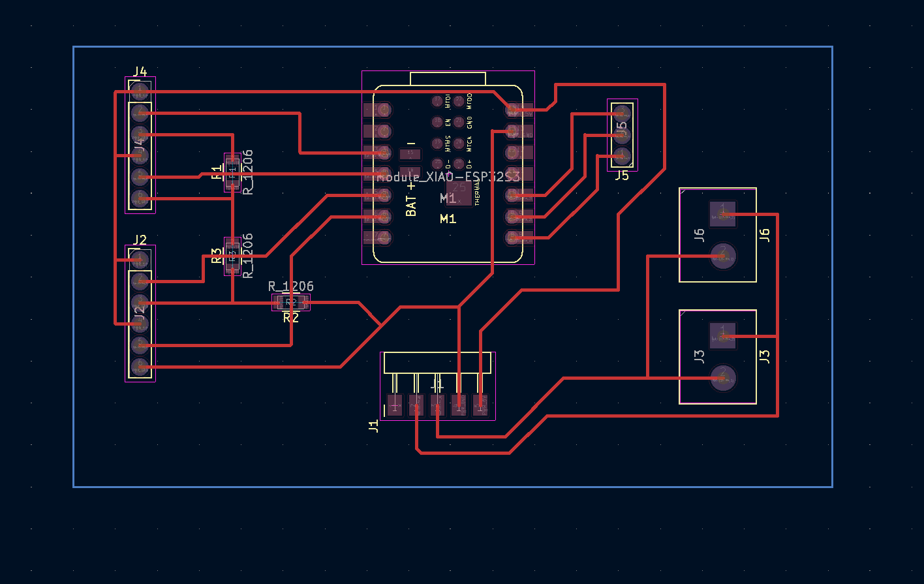Click the MTMS test pad 19

(437, 143)
